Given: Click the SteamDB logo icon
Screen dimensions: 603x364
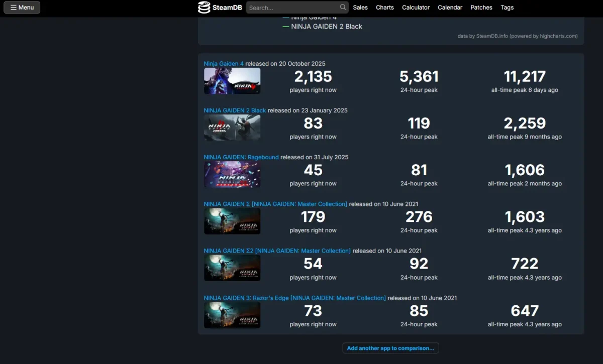Looking at the screenshot, I should 204,8.
